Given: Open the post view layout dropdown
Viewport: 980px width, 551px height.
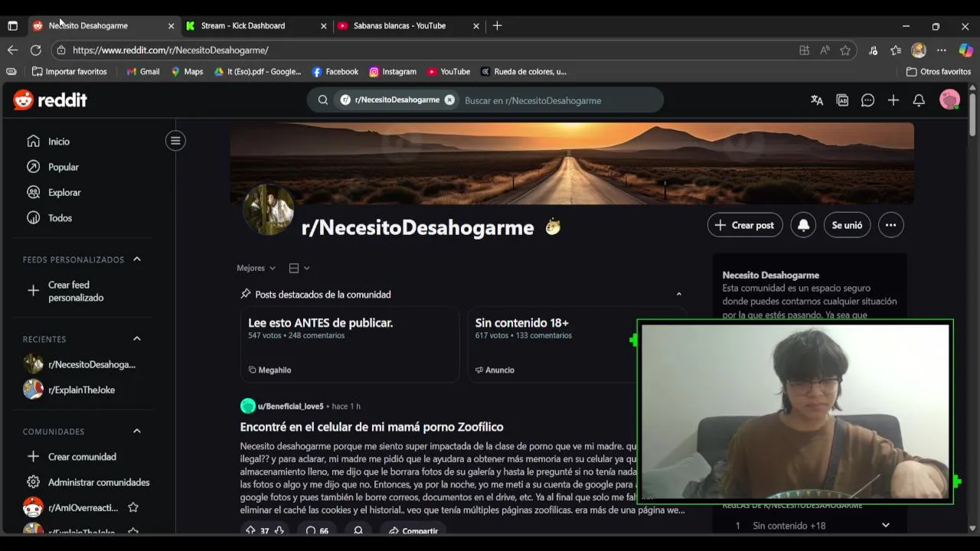Looking at the screenshot, I should coord(299,268).
